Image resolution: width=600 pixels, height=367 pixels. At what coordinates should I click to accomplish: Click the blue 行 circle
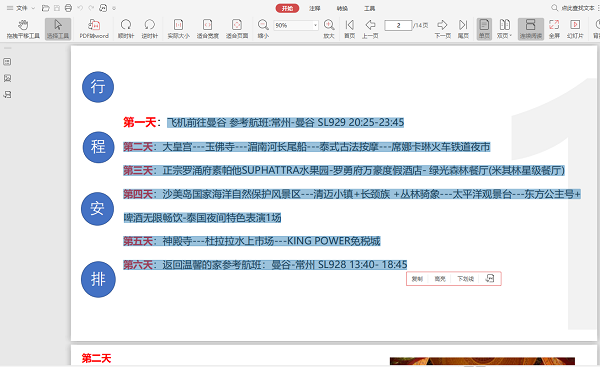point(98,87)
